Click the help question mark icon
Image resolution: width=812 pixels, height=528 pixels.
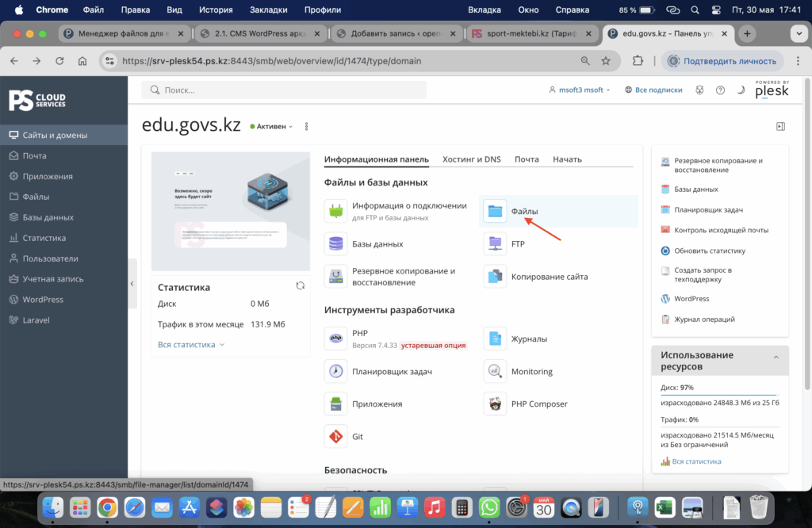(720, 90)
